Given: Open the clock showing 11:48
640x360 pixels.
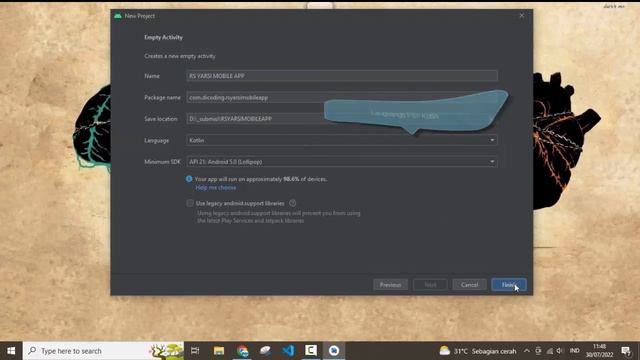Looking at the screenshot, I should (600, 351).
